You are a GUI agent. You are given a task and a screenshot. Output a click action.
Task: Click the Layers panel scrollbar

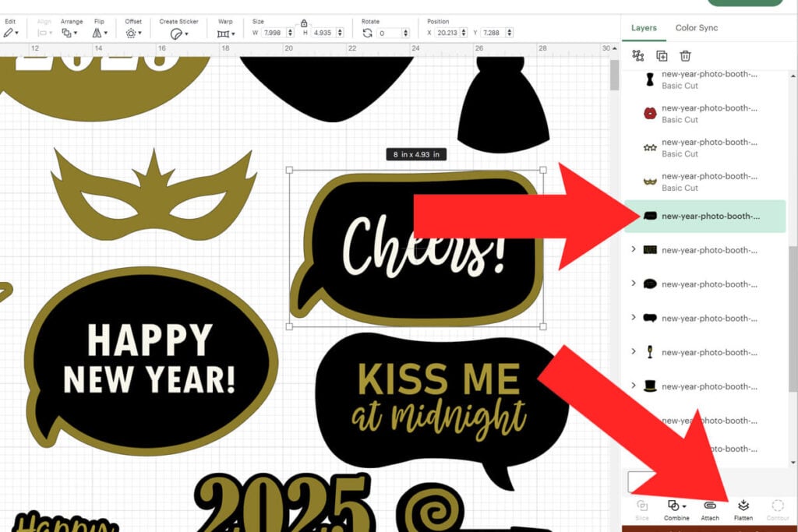click(793, 318)
